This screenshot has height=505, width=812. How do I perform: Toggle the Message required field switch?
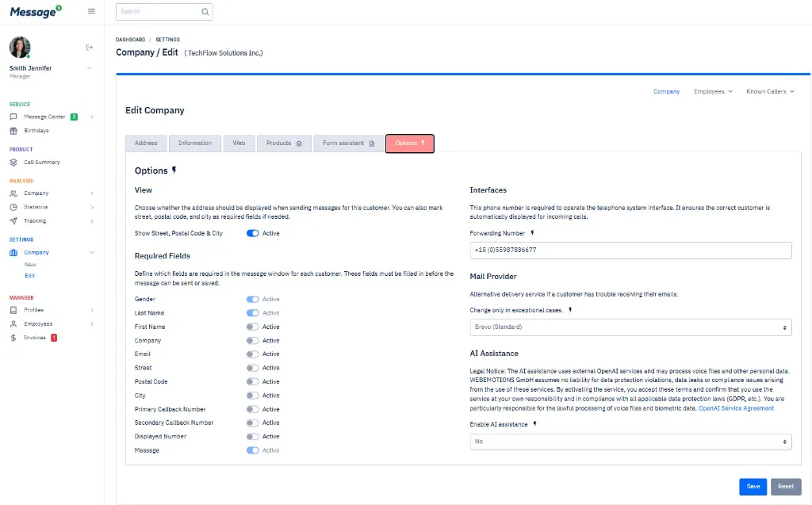click(x=253, y=450)
